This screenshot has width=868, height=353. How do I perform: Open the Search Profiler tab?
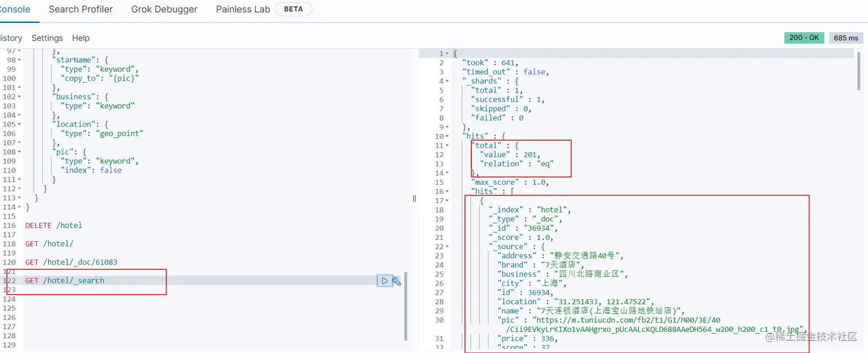coord(81,9)
